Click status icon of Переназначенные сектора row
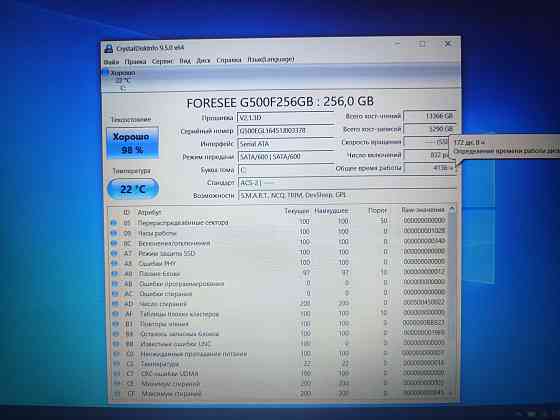 [114, 223]
